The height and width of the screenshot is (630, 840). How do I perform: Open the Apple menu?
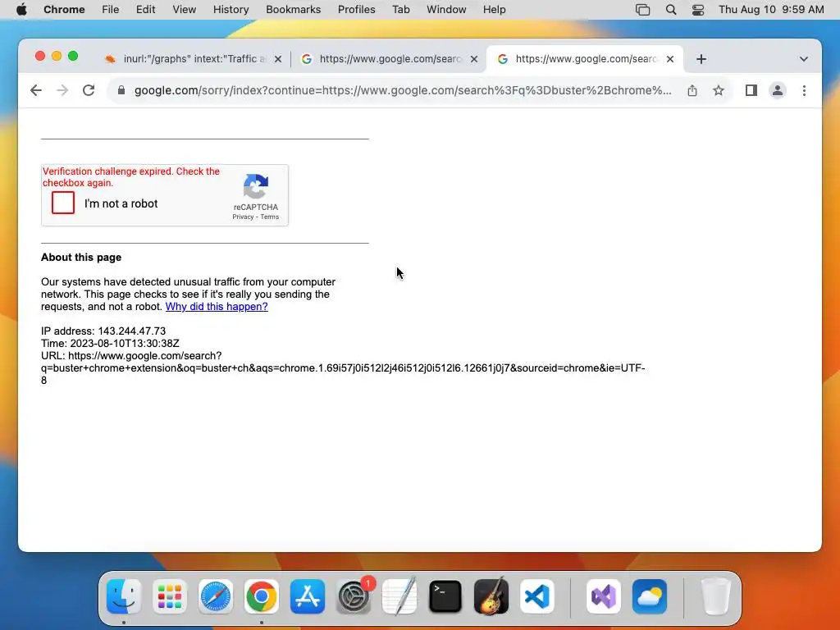[x=22, y=10]
